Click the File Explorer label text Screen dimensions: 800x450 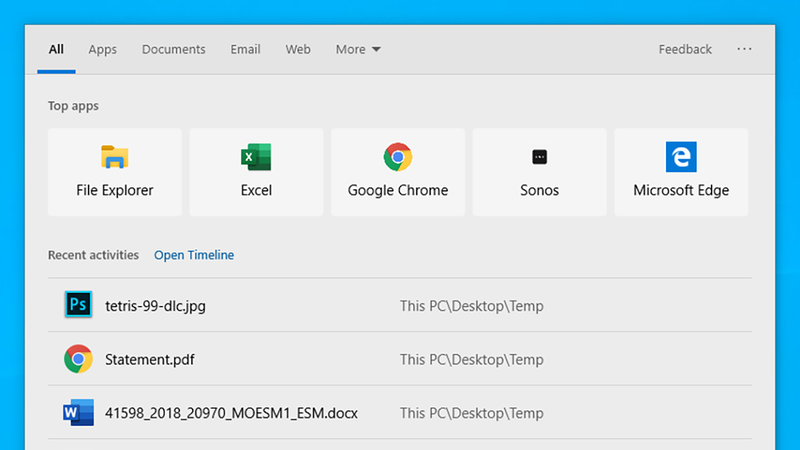[x=115, y=190]
